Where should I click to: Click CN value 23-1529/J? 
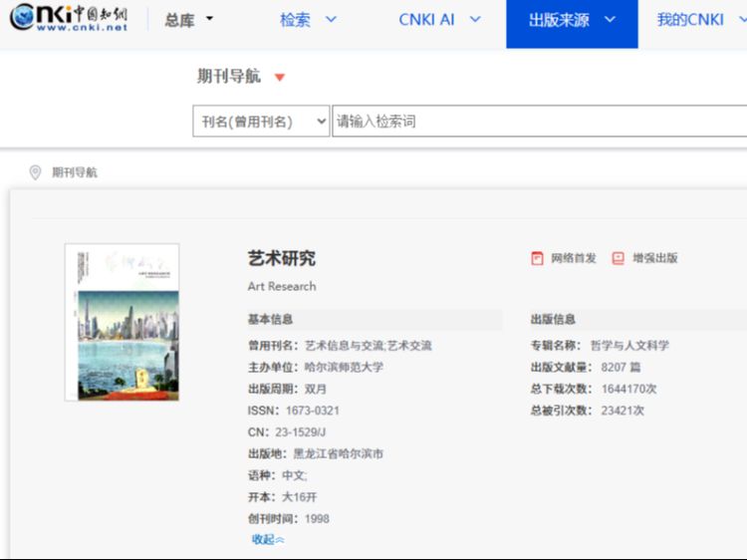click(300, 432)
